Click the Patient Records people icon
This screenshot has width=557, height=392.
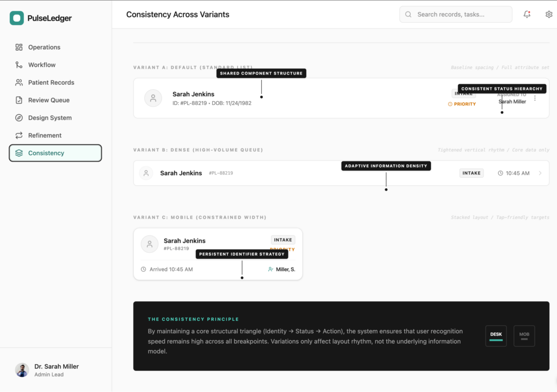[19, 83]
